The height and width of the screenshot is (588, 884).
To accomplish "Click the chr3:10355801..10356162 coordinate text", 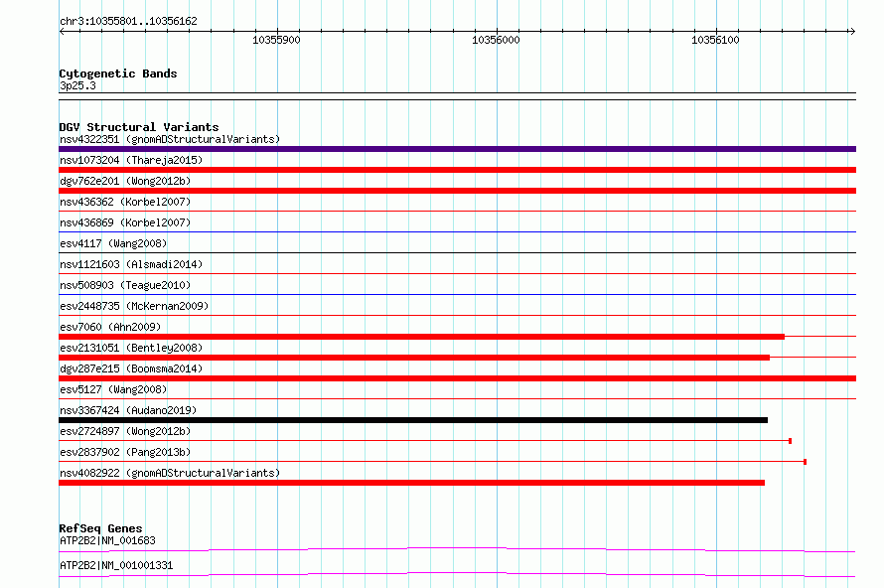I will click(128, 21).
